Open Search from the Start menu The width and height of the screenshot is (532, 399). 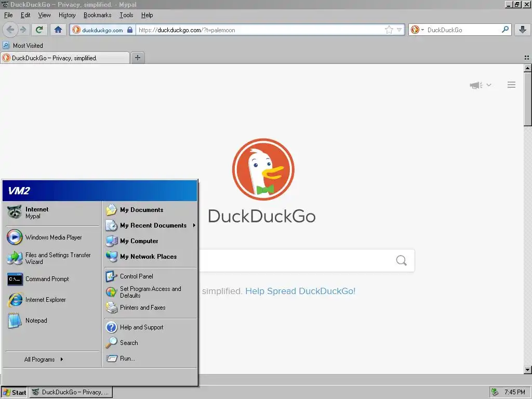150,343
